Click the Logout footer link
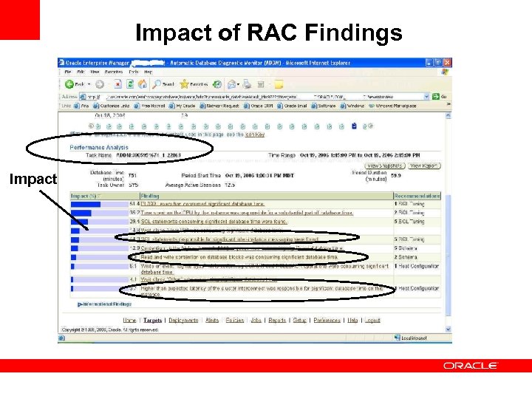 pyautogui.click(x=372, y=320)
